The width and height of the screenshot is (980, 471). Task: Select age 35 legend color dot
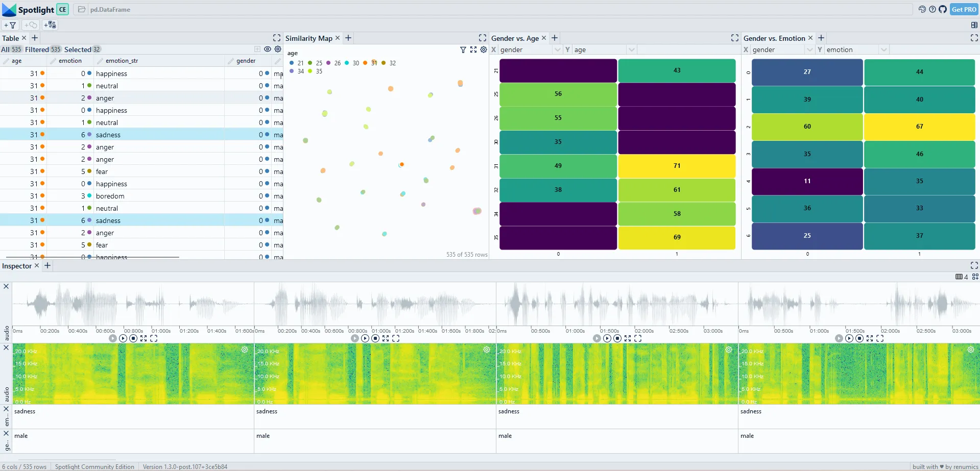point(310,71)
